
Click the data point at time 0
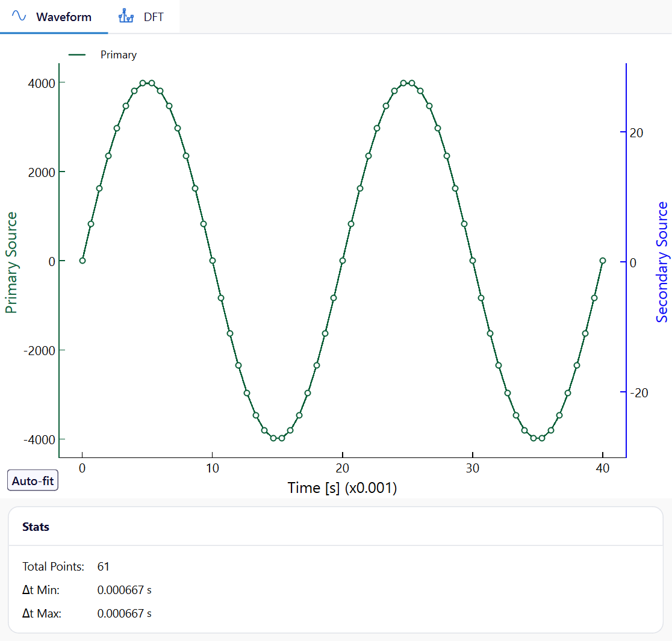[x=82, y=261]
